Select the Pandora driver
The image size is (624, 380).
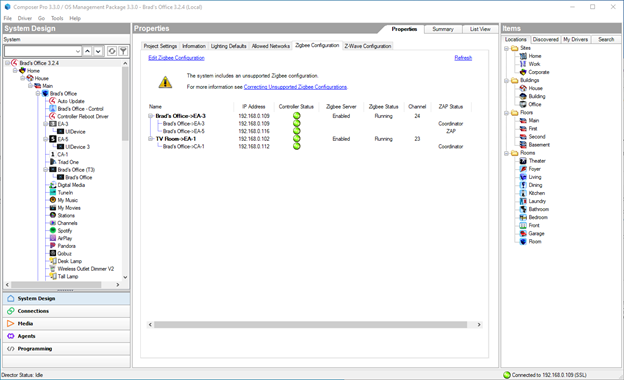coord(66,246)
